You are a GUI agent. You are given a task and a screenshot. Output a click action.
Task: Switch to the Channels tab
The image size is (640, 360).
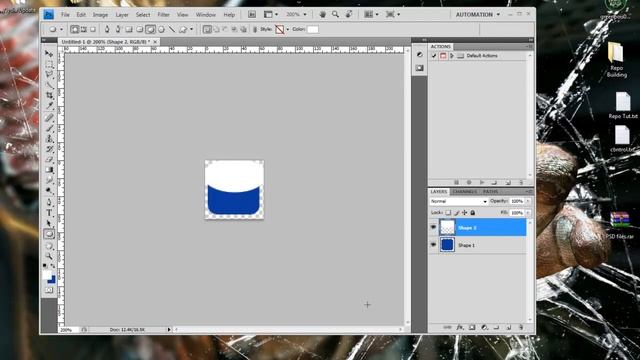[x=464, y=192]
